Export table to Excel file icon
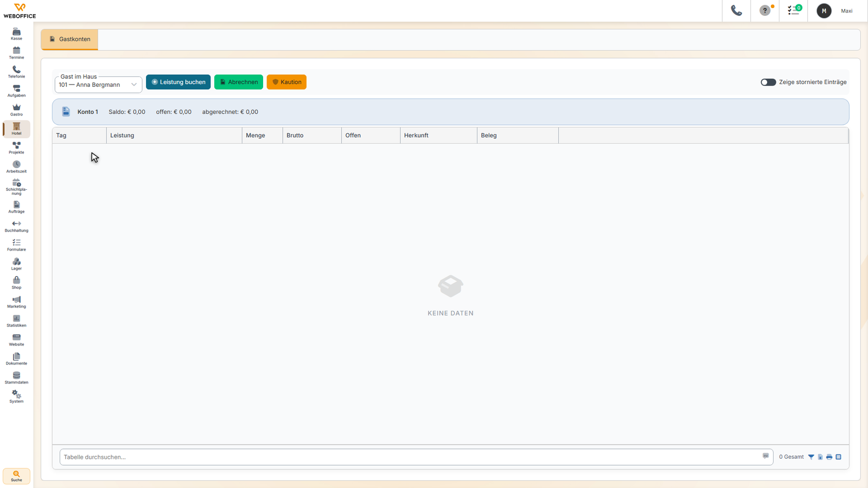Screen dimensions: 868x488 click(820, 457)
